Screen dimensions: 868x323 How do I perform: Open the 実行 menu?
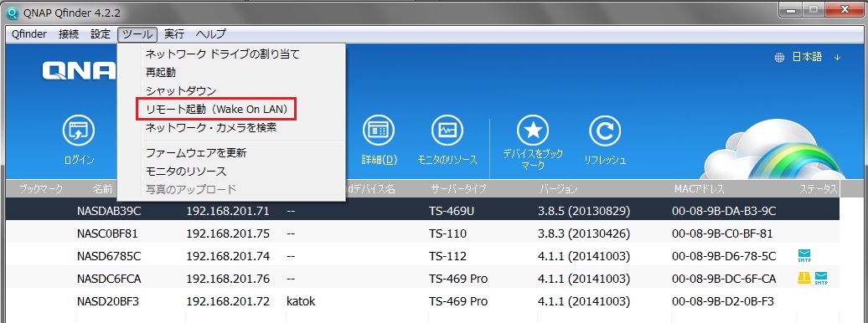point(174,34)
